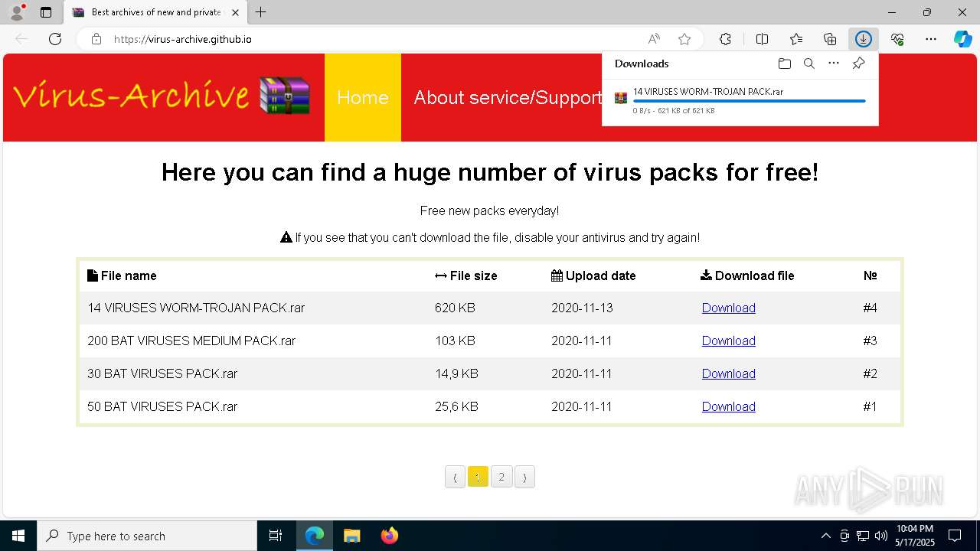Screen dimensions: 980x551
Task: Click the File size column header
Action: click(x=465, y=275)
